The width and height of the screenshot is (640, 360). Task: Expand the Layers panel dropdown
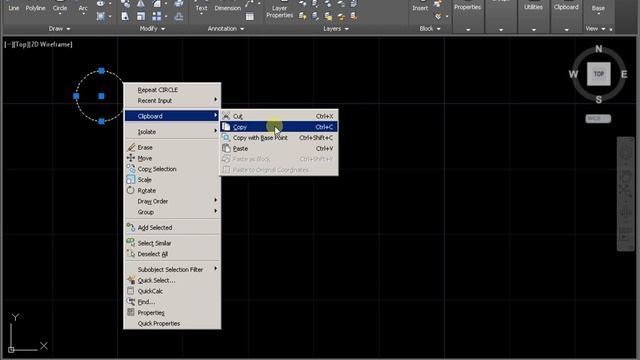click(x=336, y=29)
